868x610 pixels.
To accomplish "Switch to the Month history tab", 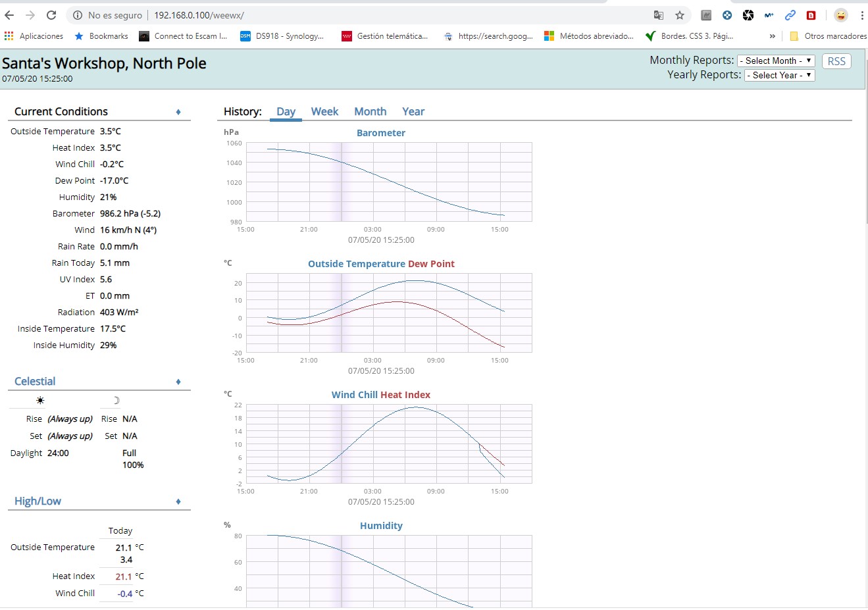I will [370, 112].
